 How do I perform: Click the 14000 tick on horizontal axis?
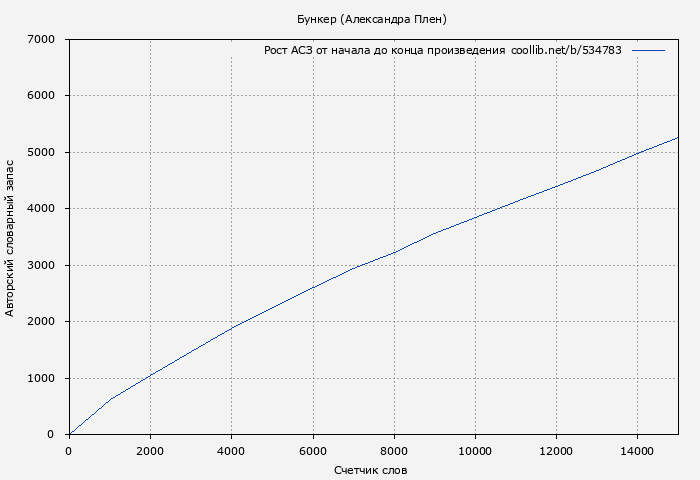pyautogui.click(x=637, y=451)
